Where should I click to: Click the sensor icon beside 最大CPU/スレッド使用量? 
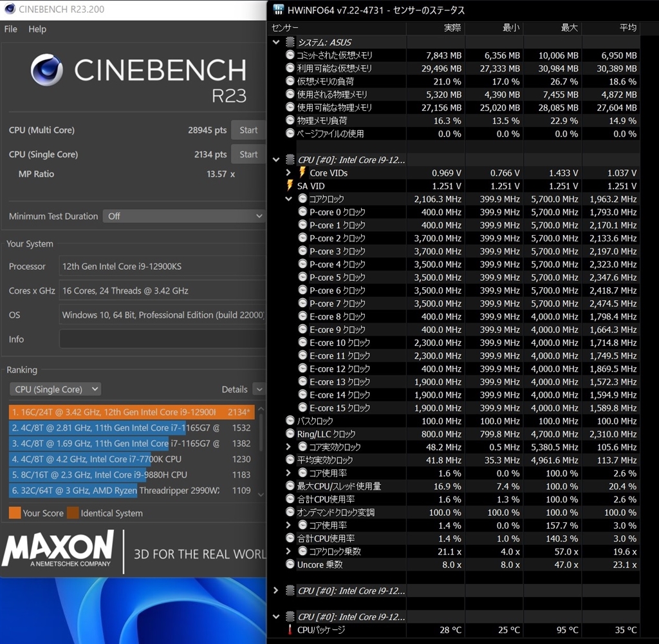(290, 486)
